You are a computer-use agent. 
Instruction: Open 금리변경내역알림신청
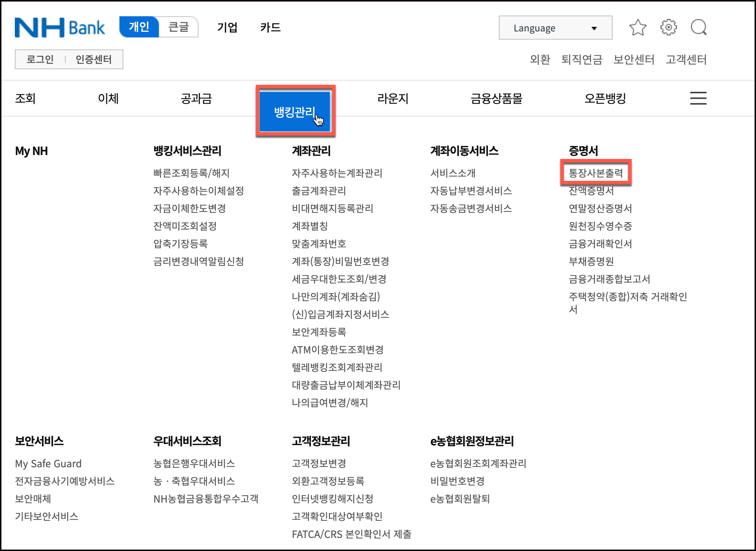[199, 261]
